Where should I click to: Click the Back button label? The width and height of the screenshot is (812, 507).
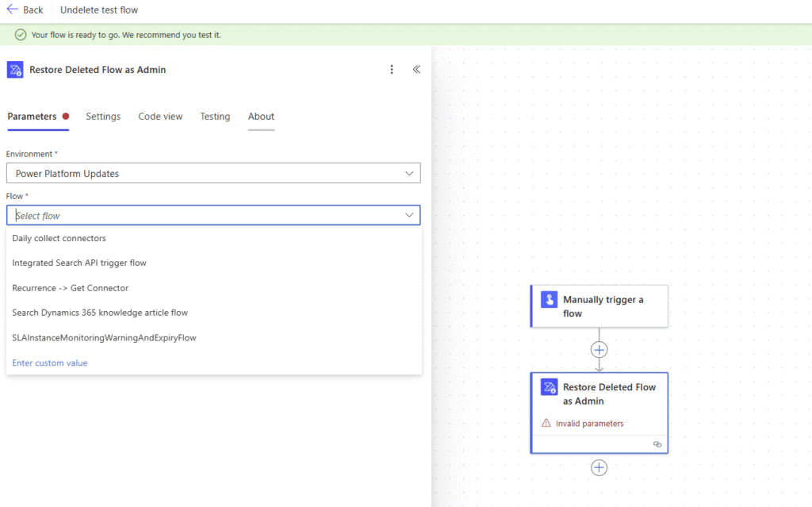click(x=33, y=10)
